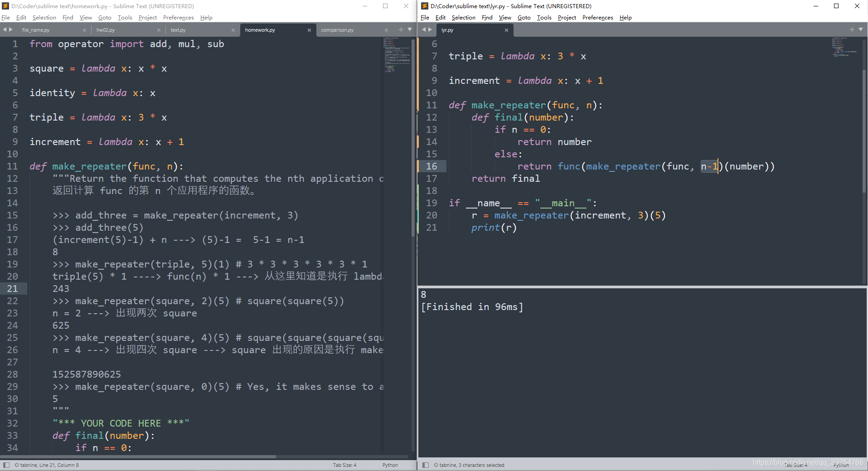Close the text.py tab
Viewport: 868px width, 471px height.
pos(233,30)
